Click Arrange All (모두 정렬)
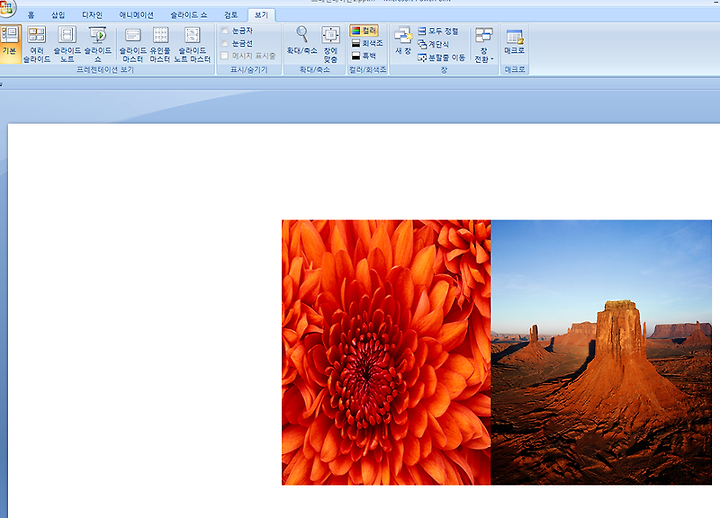Image resolution: width=720 pixels, height=518 pixels. tap(438, 31)
